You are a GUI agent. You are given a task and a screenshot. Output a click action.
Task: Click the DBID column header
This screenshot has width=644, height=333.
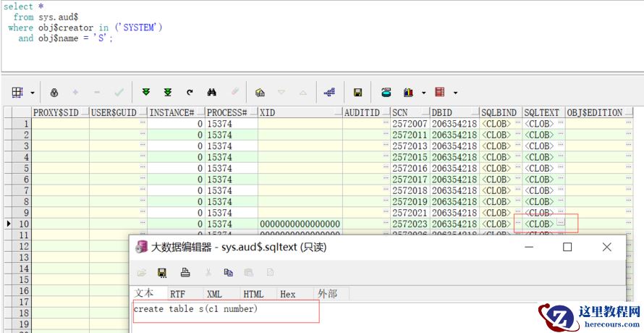tap(454, 113)
